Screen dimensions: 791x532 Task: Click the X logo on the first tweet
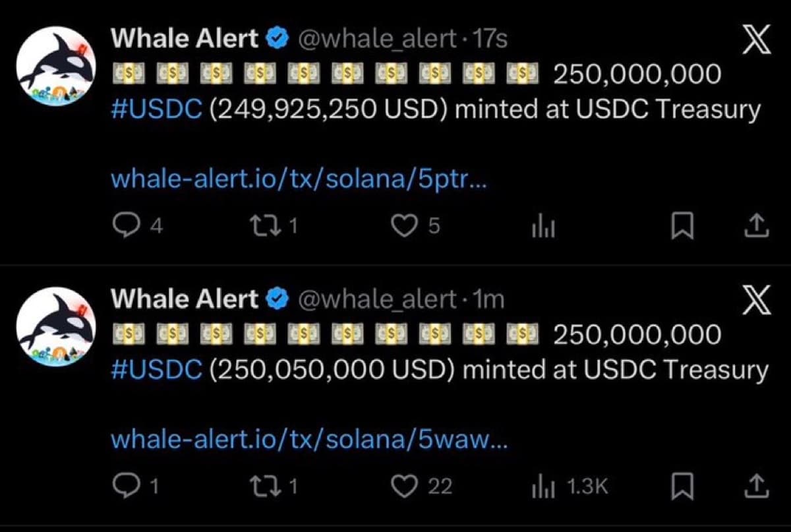755,38
